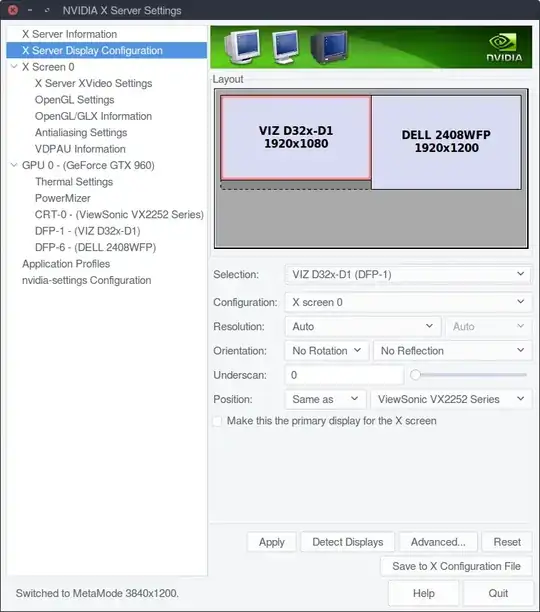Click the Underscan value input field
This screenshot has height=612, width=540.
344,375
